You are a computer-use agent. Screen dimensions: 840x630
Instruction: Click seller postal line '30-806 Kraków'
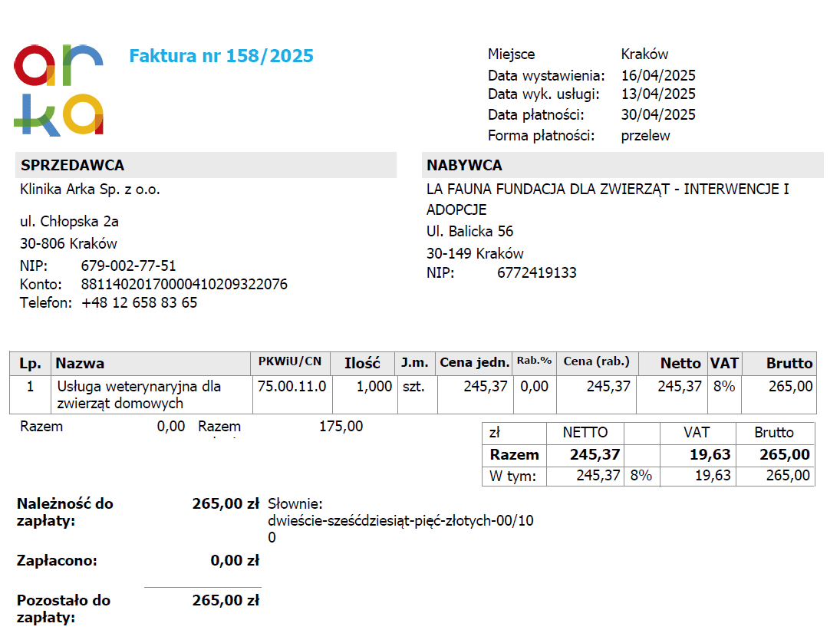68,244
